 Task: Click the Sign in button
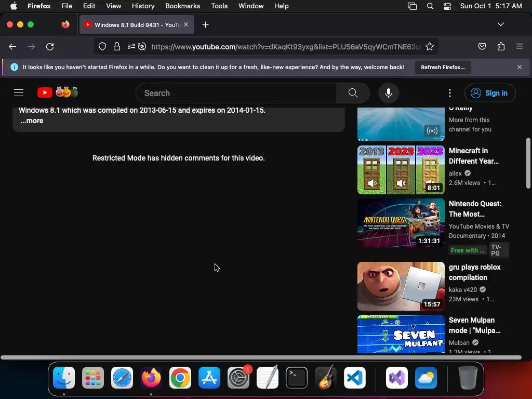pyautogui.click(x=490, y=93)
